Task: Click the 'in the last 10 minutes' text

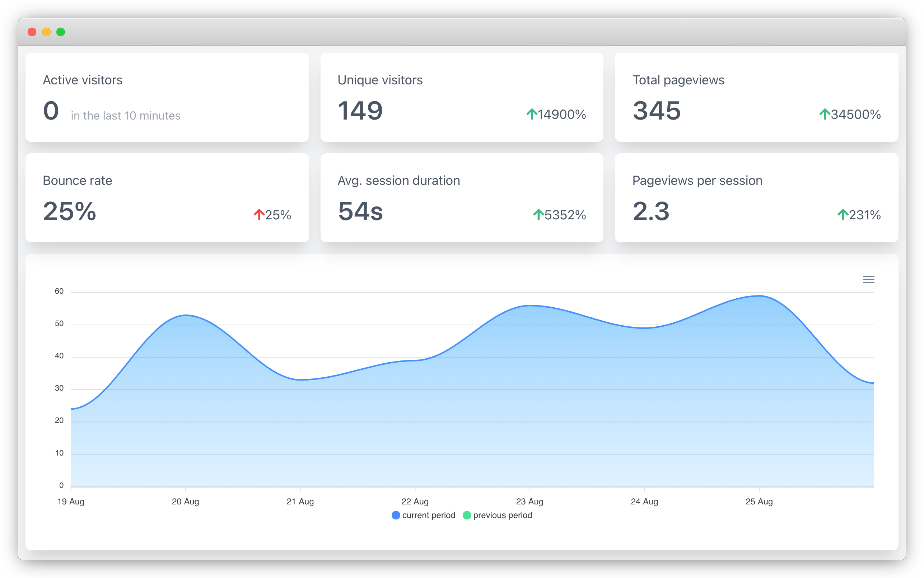Action: (126, 116)
